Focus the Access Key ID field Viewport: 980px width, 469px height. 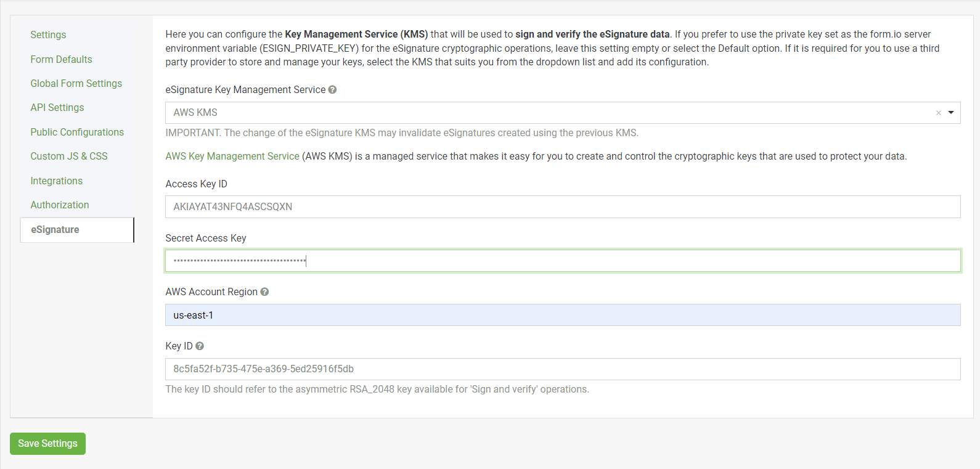tap(563, 207)
